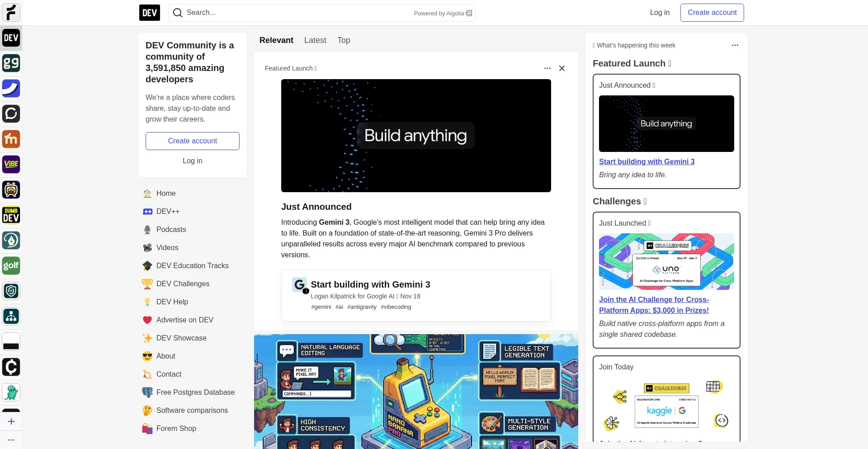Open What's happening this week options
The width and height of the screenshot is (868, 449).
coord(735,45)
